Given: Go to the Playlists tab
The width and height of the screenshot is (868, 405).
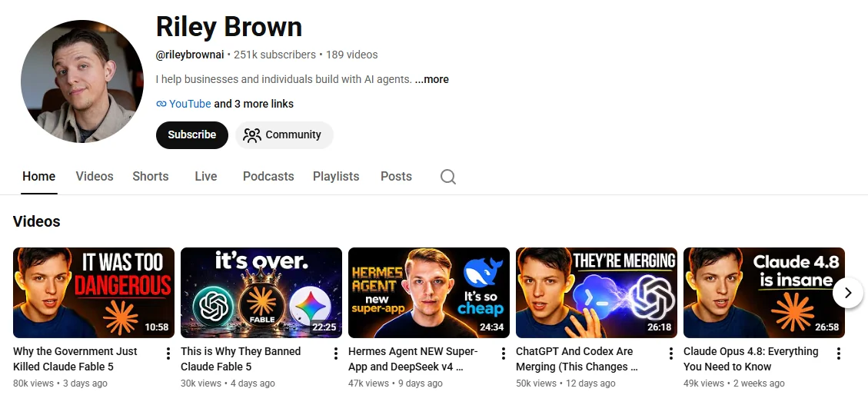Looking at the screenshot, I should [x=336, y=177].
